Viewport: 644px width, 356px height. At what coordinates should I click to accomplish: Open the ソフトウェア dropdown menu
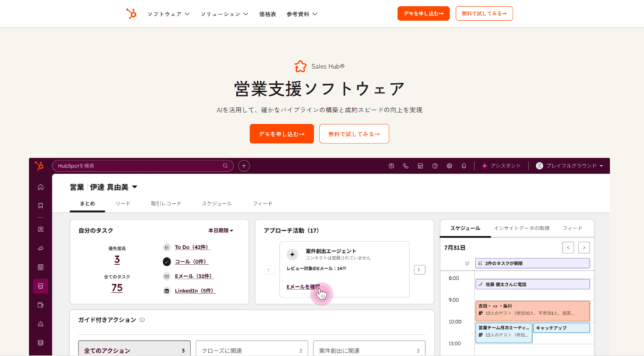tap(169, 14)
